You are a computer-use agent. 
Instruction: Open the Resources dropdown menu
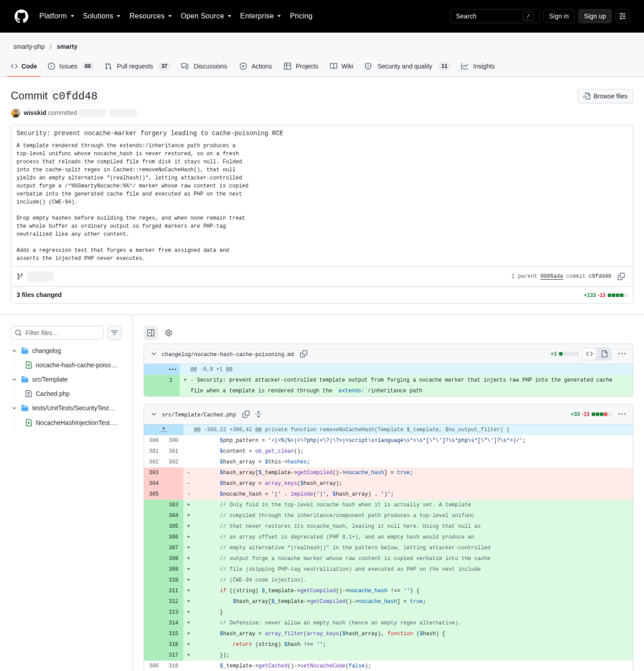[x=151, y=16]
